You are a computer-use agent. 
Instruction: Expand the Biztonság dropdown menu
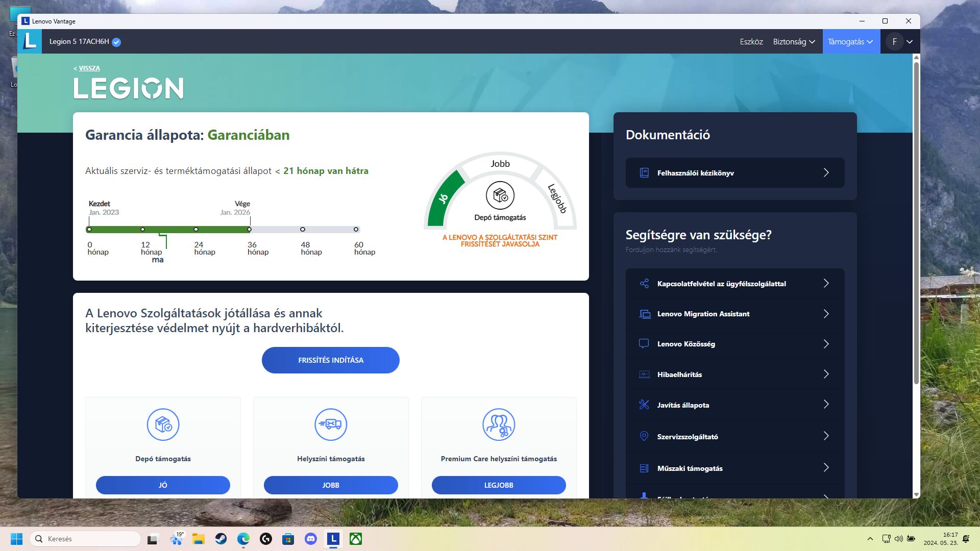(x=794, y=42)
